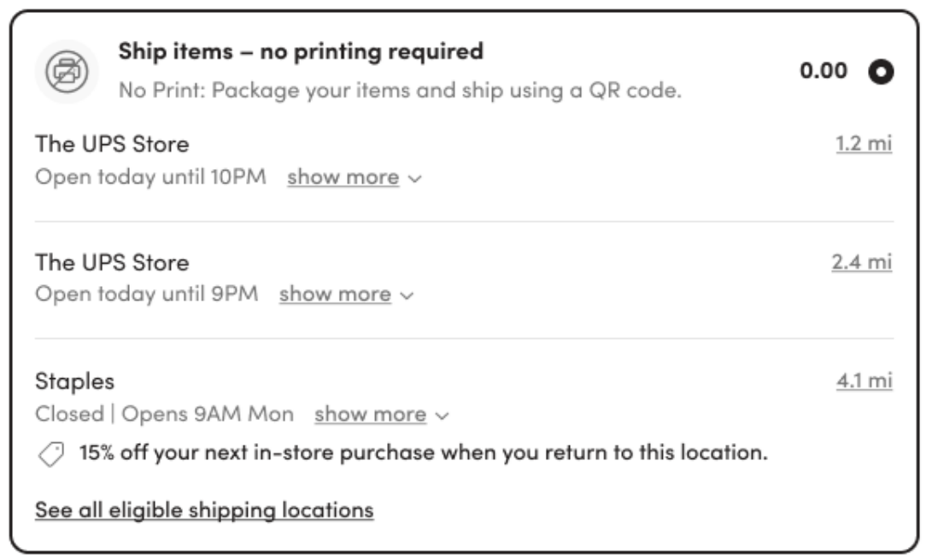Click the Open today until 9PM text

click(146, 295)
